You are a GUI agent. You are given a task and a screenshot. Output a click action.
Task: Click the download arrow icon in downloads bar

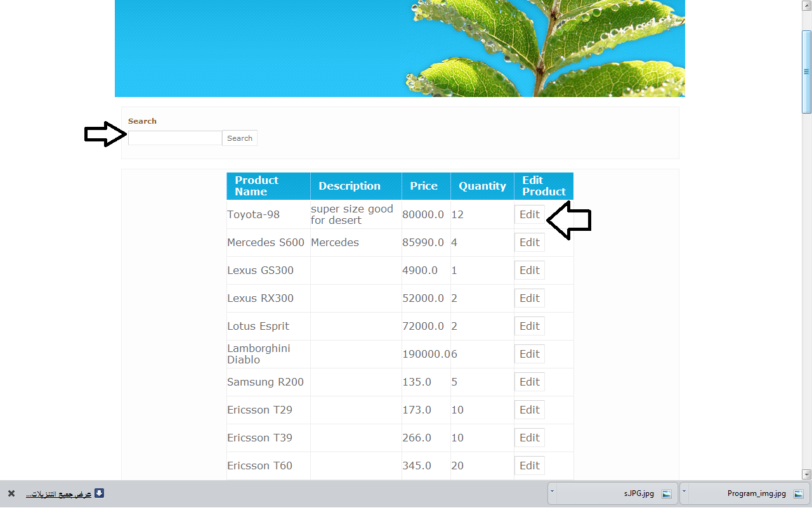click(x=99, y=493)
